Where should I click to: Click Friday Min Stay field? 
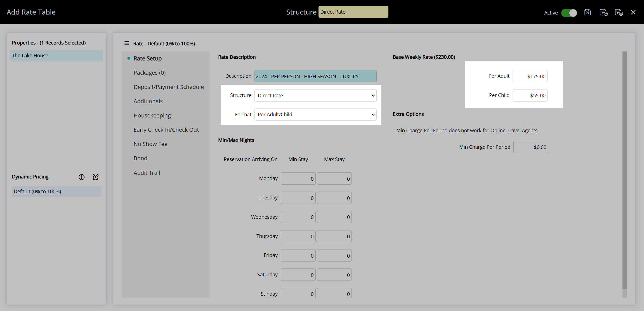(x=298, y=255)
